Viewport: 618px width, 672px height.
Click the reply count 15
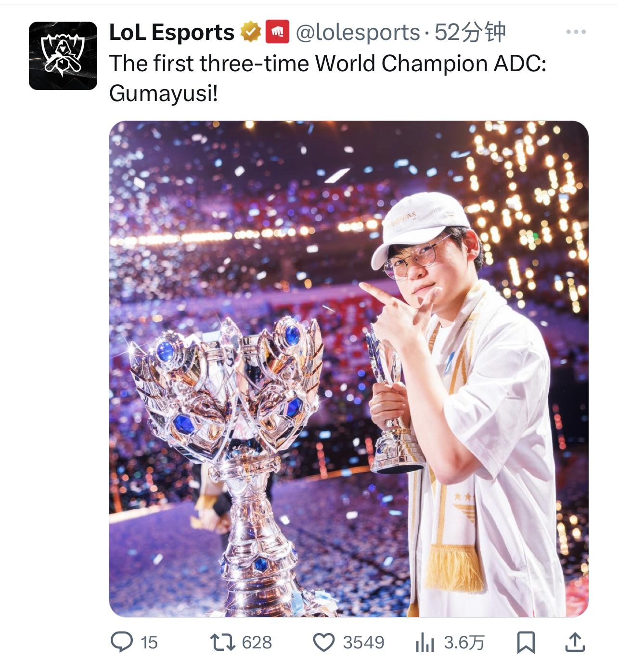pyautogui.click(x=149, y=643)
